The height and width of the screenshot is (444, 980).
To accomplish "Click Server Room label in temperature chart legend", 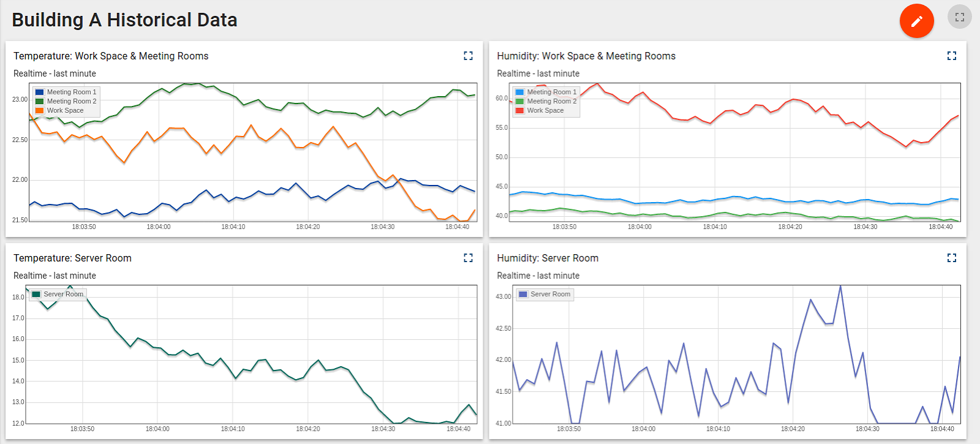I will [x=63, y=294].
